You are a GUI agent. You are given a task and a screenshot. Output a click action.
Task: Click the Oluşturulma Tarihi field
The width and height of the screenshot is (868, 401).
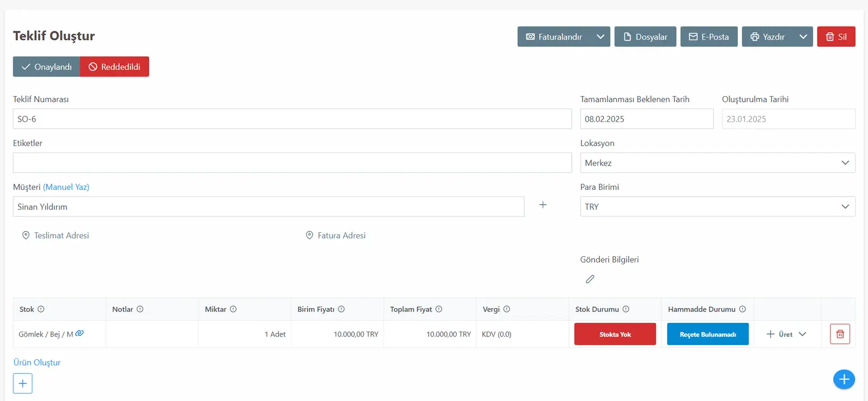pyautogui.click(x=788, y=119)
